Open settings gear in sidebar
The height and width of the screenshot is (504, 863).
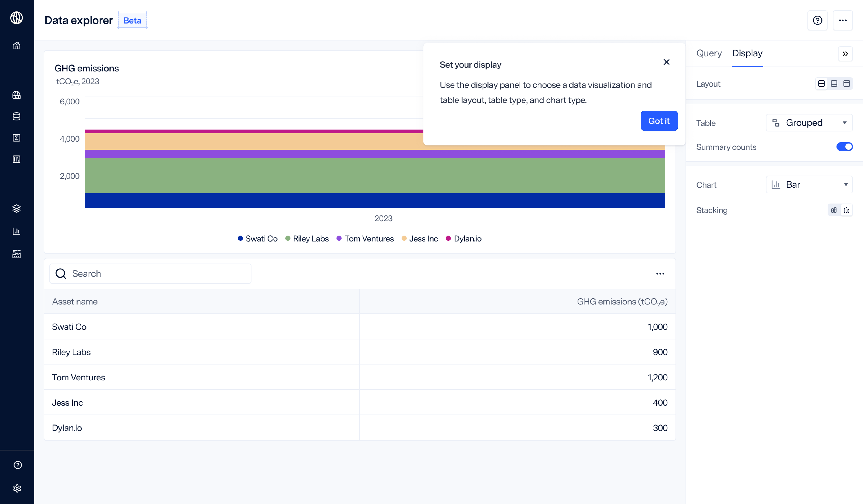(17, 488)
